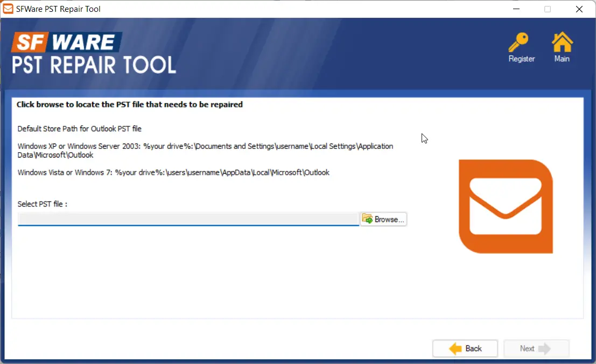
Task: Click the Browse... button
Action: 383,219
